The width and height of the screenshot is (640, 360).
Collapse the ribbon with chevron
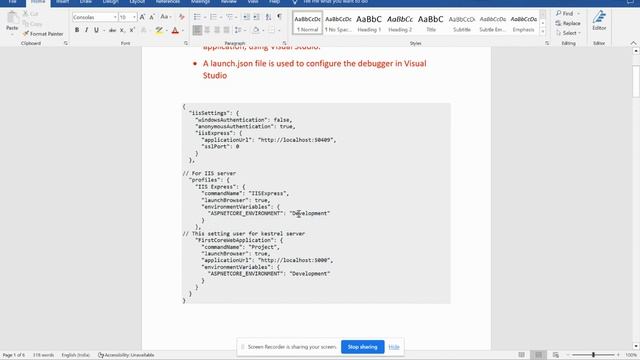pyautogui.click(x=633, y=43)
